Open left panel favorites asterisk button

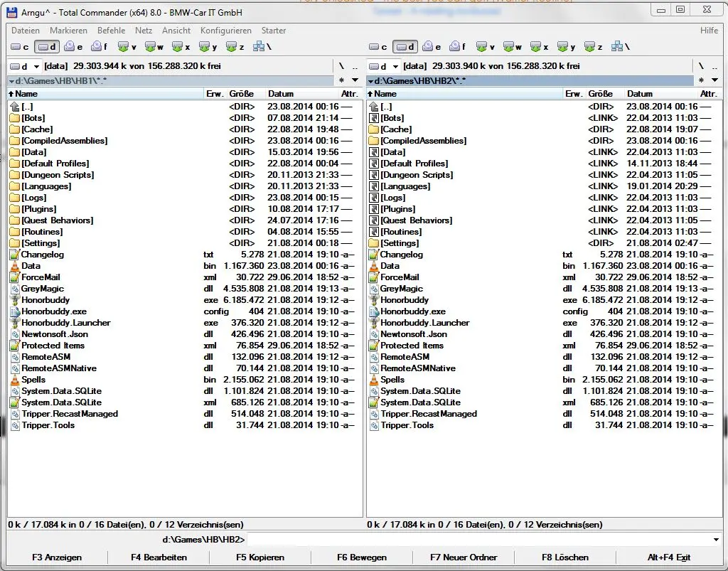342,80
